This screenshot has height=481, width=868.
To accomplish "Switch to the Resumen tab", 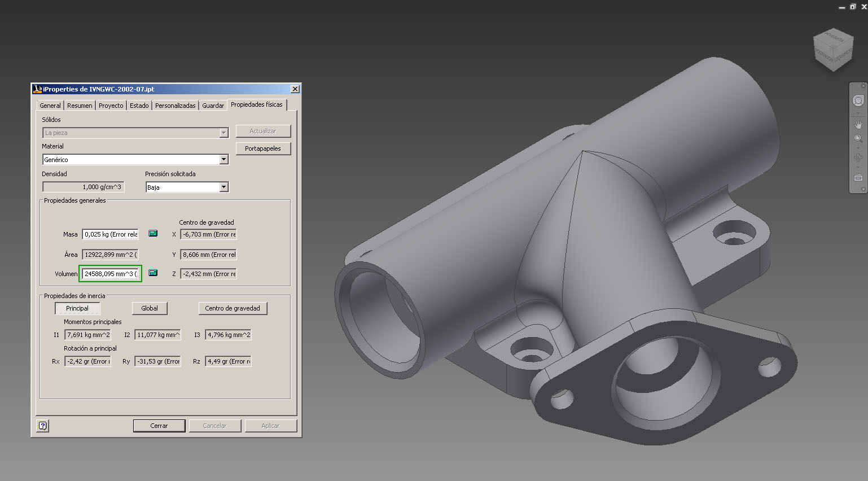I will (x=80, y=106).
